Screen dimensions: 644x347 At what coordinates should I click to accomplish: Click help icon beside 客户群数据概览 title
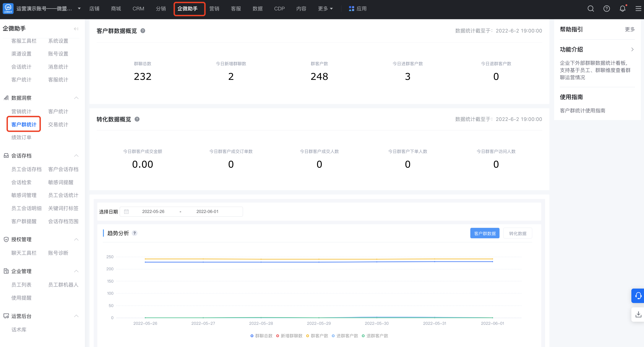pyautogui.click(x=143, y=31)
